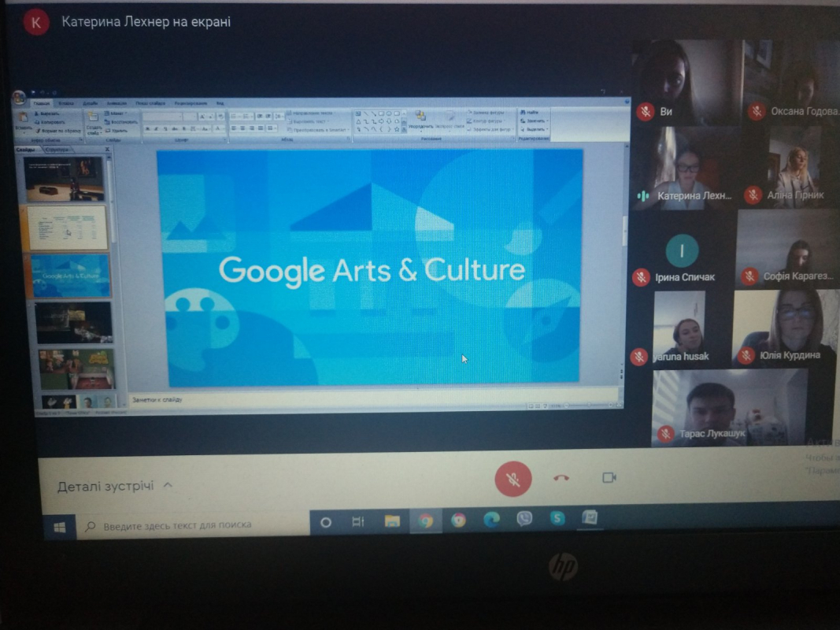Switch to the Слайды panel tab
This screenshot has width=840, height=630.
(26, 150)
